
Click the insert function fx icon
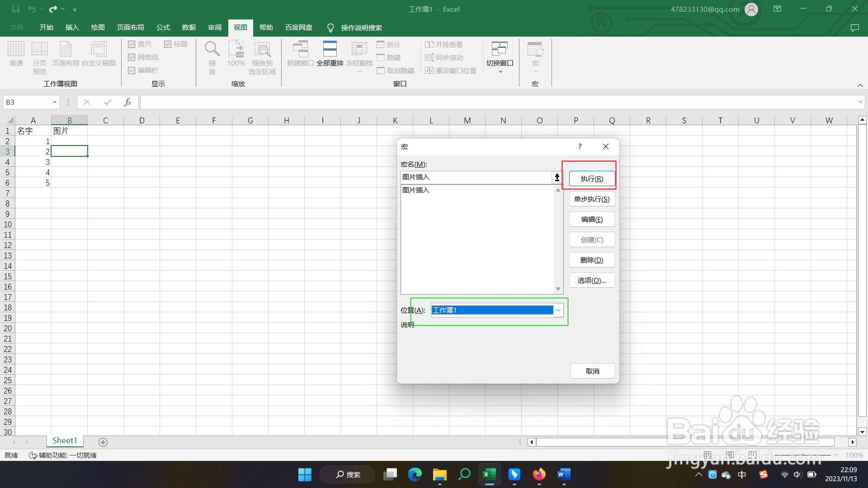[x=127, y=103]
